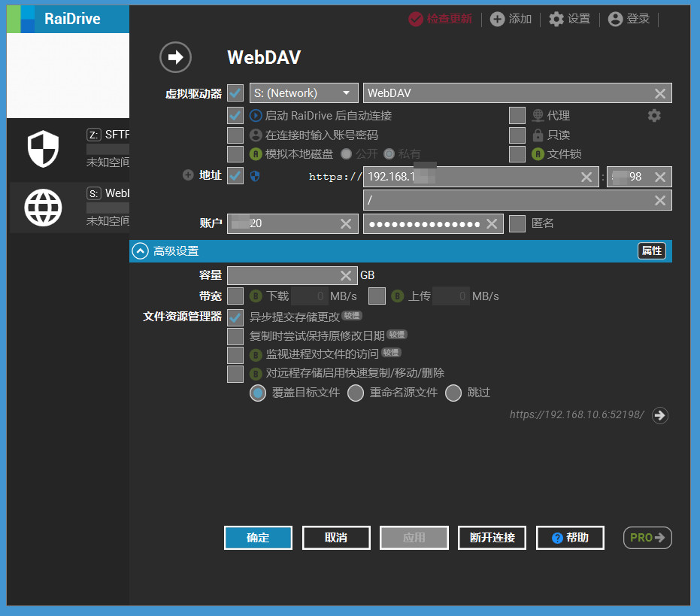Screen dimensions: 700x616
Task: Open the S: (Network) drive letter dropdown
Action: click(304, 93)
